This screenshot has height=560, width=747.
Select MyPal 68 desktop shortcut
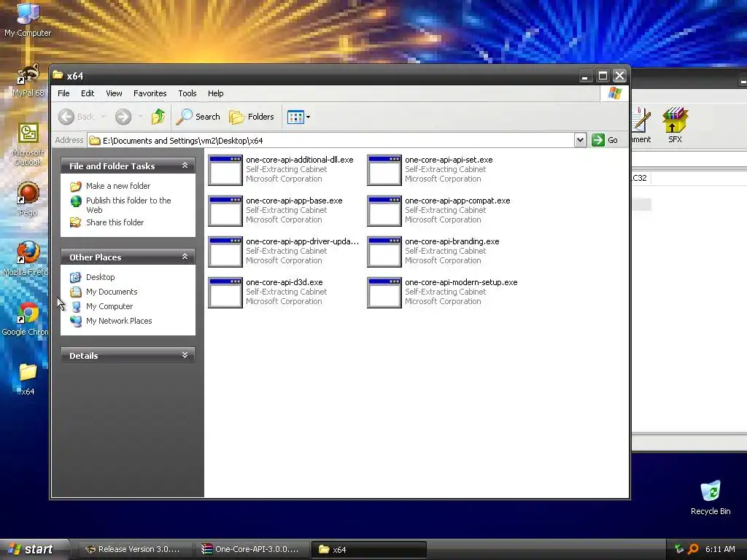tap(28, 80)
